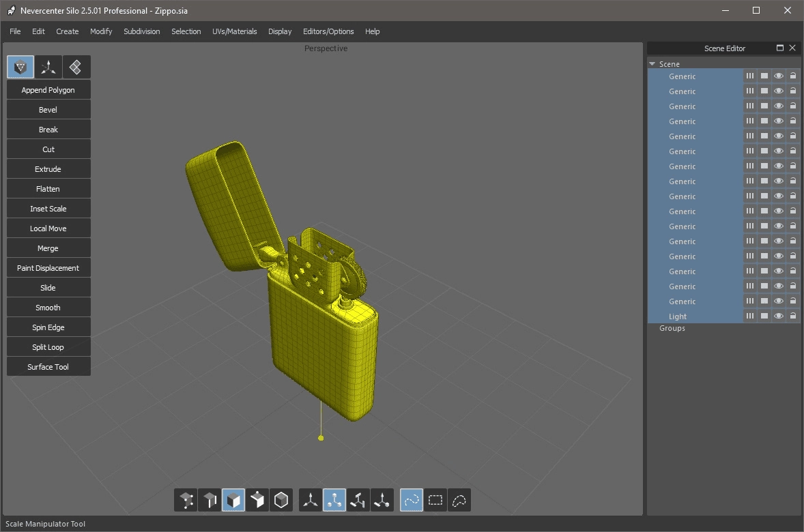Open the File menu
804x532 pixels.
click(x=16, y=31)
